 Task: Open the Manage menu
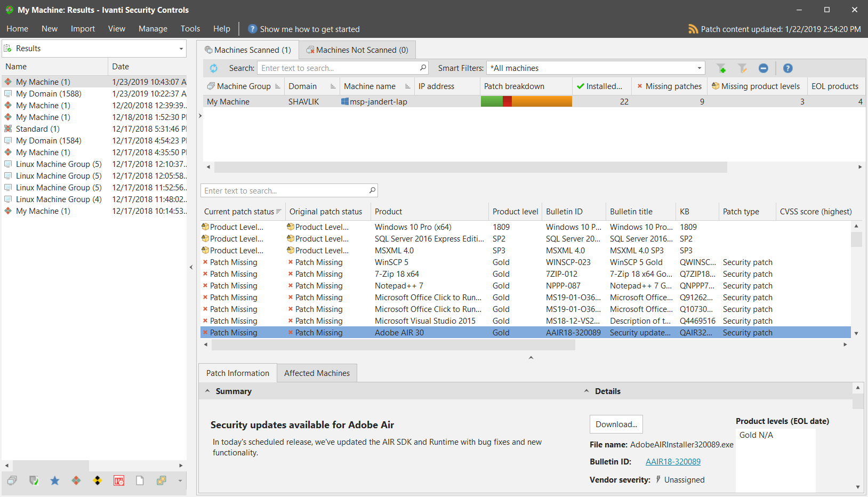pos(153,29)
